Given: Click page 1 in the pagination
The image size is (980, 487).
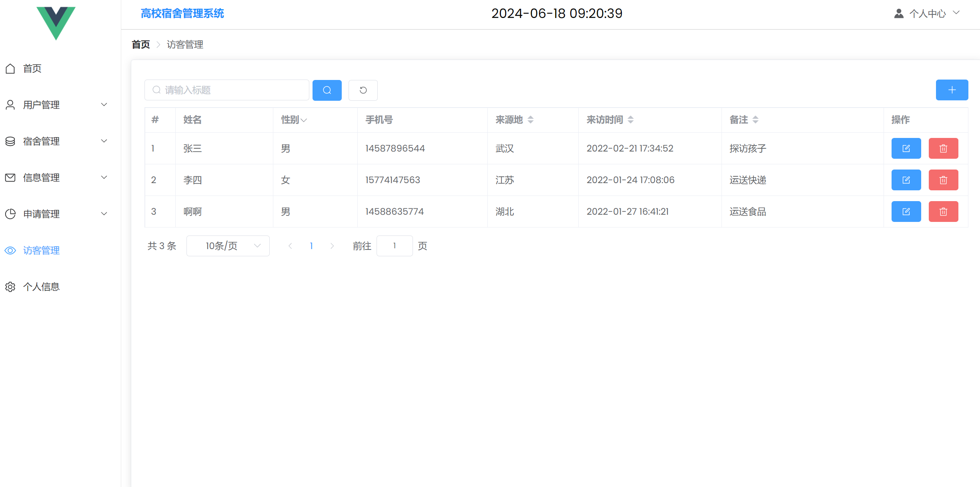Looking at the screenshot, I should pyautogui.click(x=311, y=245).
